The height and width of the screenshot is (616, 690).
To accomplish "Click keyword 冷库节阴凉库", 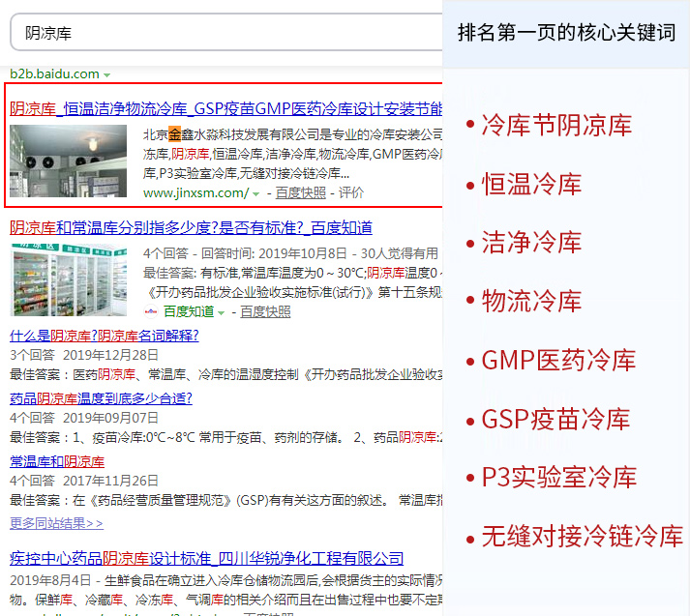I will pos(556,125).
